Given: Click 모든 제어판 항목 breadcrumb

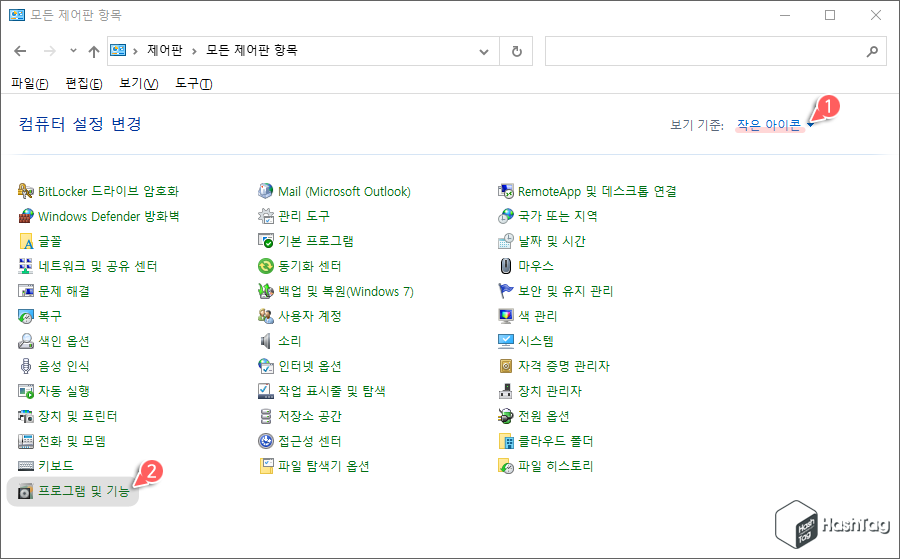Looking at the screenshot, I should 251,51.
